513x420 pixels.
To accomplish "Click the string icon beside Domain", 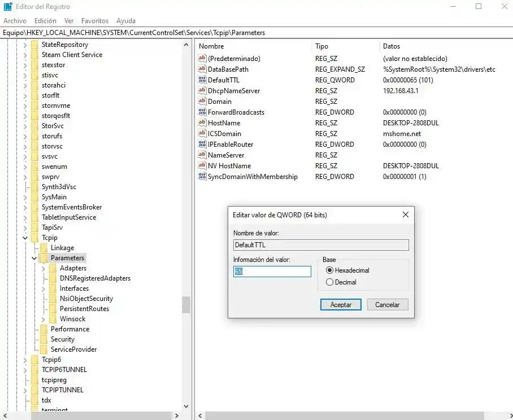I will coord(202,101).
